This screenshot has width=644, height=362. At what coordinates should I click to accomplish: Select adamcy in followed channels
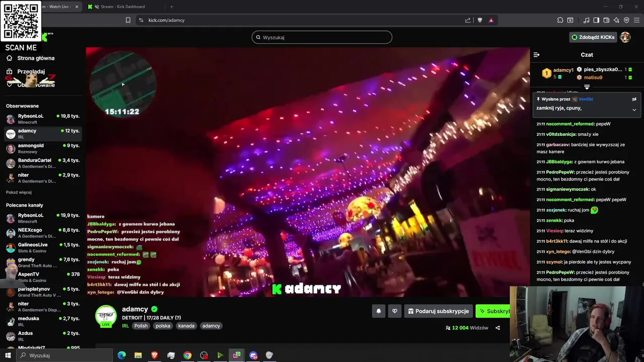pos(43,134)
